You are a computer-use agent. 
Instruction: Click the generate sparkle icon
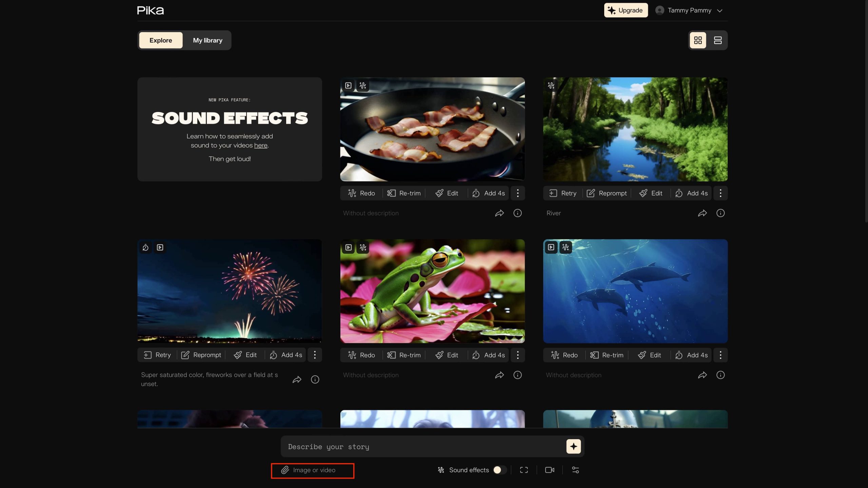[x=573, y=447]
